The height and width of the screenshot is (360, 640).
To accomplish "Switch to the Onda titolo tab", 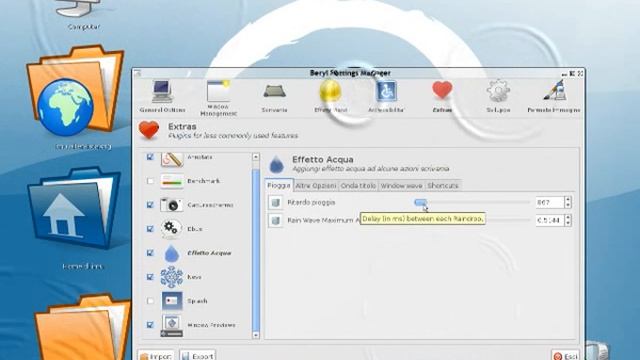I will pyautogui.click(x=358, y=186).
